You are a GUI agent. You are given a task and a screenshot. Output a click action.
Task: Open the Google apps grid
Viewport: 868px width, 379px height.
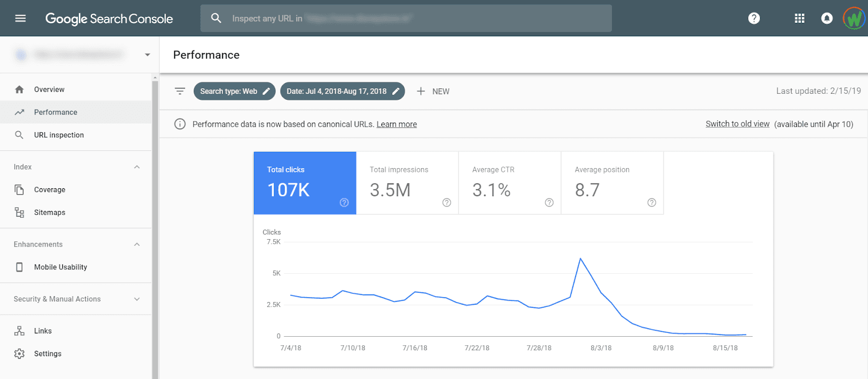point(799,18)
